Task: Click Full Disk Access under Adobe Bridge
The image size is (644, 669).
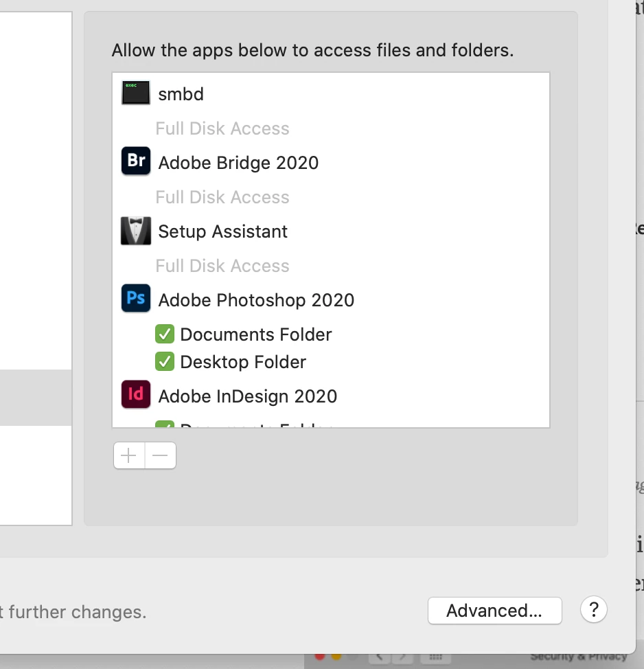Action: [x=222, y=197]
